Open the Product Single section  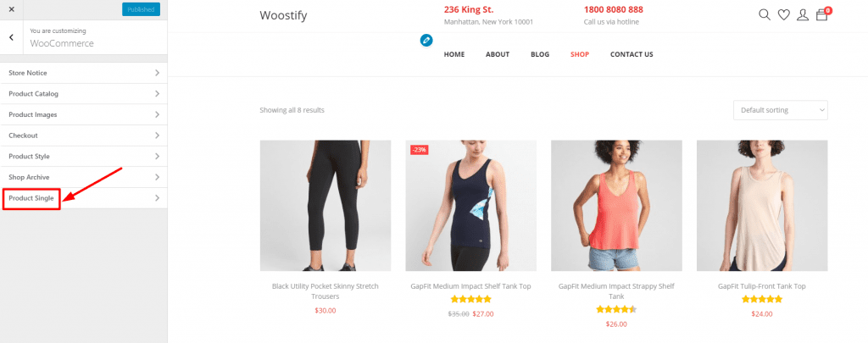tap(84, 198)
